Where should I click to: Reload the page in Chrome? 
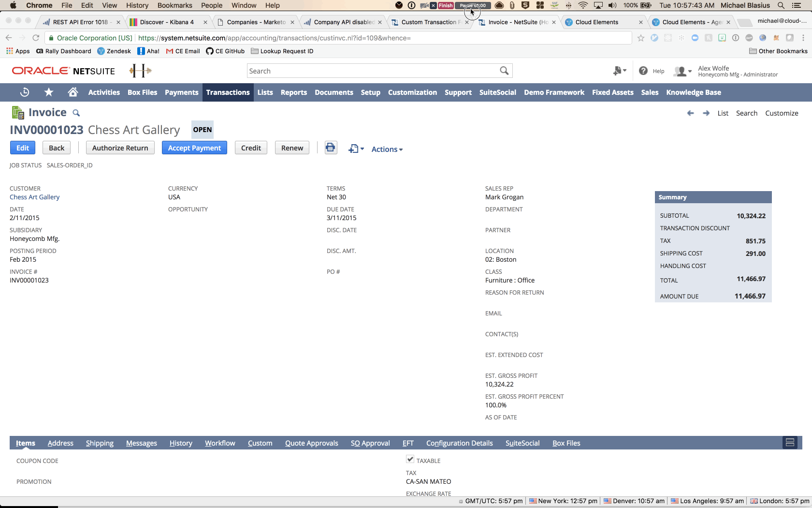[x=35, y=38]
